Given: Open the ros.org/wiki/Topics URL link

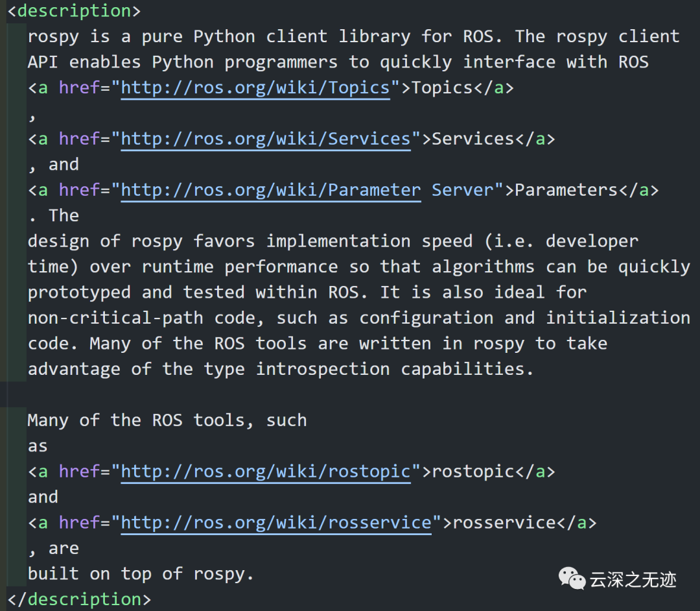Looking at the screenshot, I should tap(255, 88).
